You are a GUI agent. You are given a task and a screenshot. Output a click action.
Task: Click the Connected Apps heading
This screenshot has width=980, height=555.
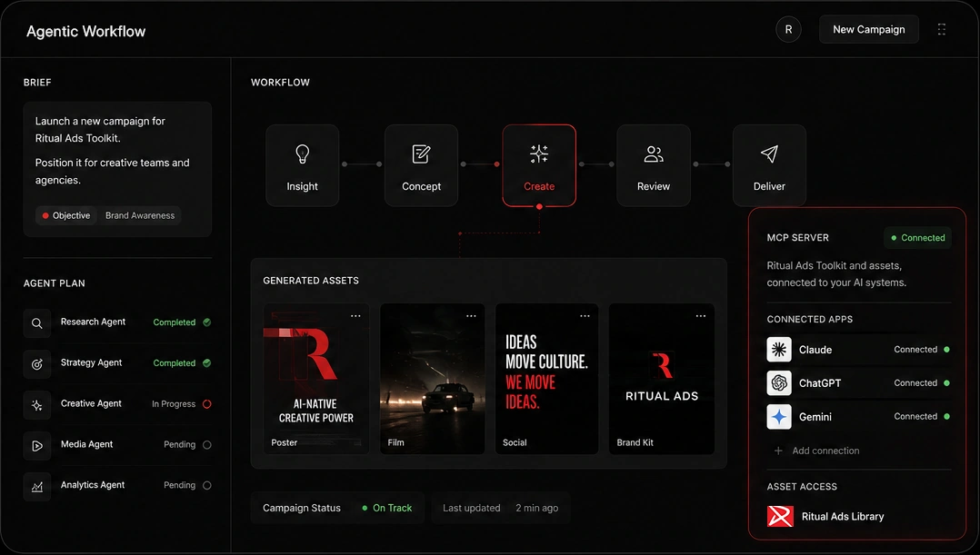click(810, 319)
